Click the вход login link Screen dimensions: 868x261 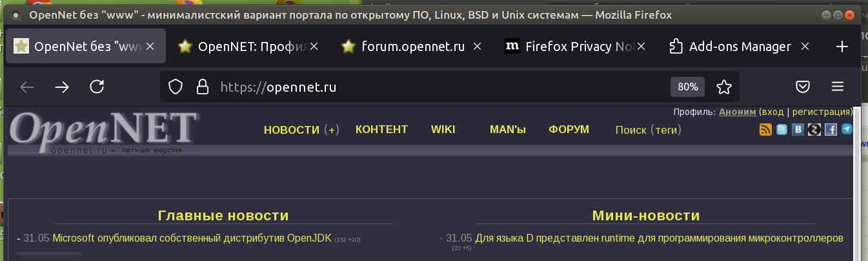coord(772,112)
